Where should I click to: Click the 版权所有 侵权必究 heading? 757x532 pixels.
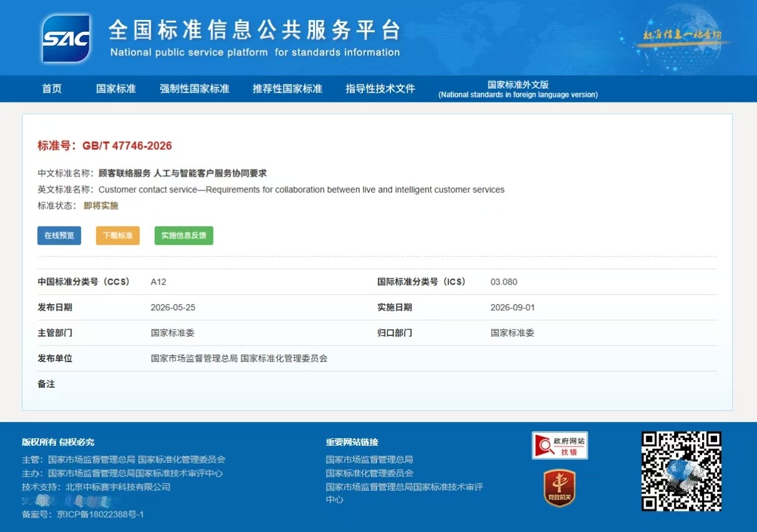(58, 442)
